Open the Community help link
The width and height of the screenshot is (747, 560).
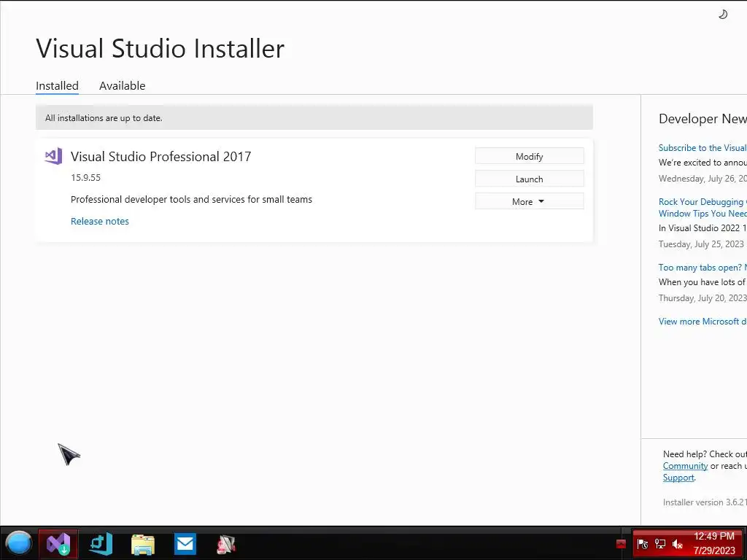click(685, 466)
